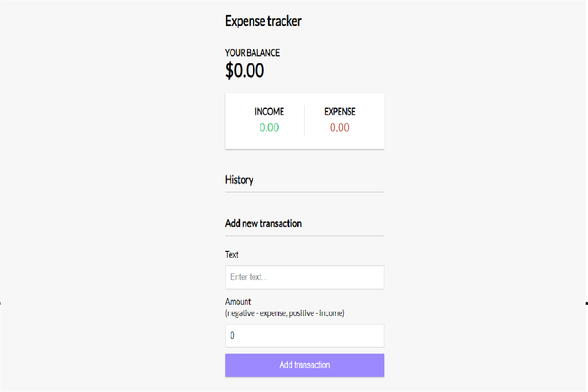
Task: Click the 'Enter text...' input field
Action: (x=304, y=277)
